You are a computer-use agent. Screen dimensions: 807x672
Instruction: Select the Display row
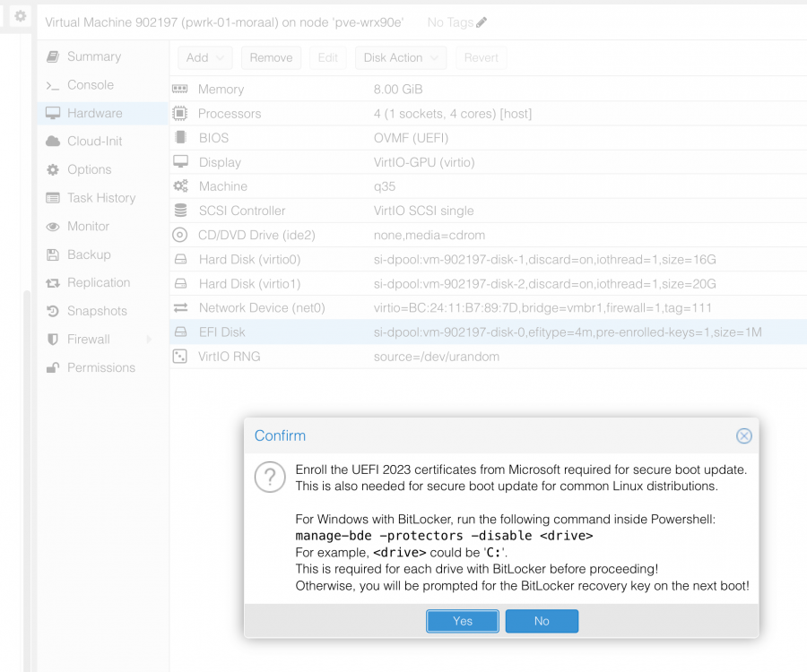(488, 162)
